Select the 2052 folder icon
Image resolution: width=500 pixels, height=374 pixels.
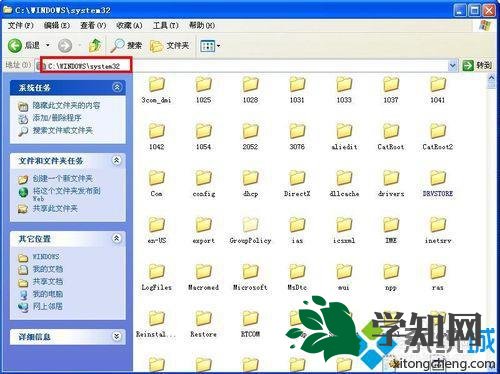(x=250, y=131)
